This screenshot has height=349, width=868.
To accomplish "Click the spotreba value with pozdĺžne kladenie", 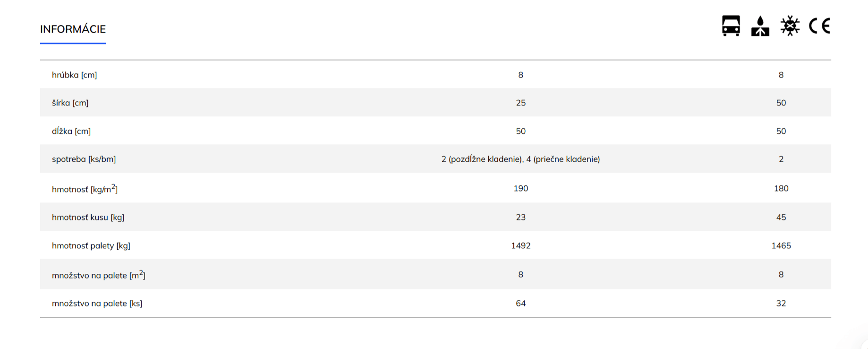I will click(x=520, y=159).
